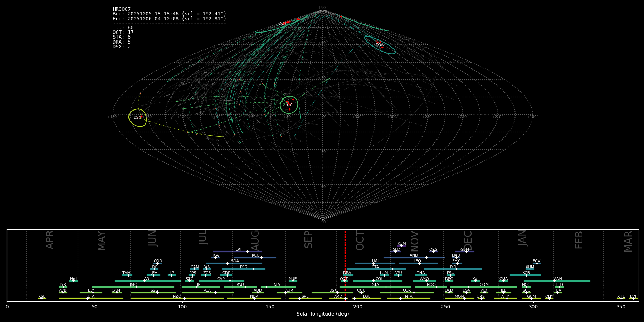The height and width of the screenshot is (322, 644).
Task: Click the URS shower label in timeline
Action: coord(480,297)
